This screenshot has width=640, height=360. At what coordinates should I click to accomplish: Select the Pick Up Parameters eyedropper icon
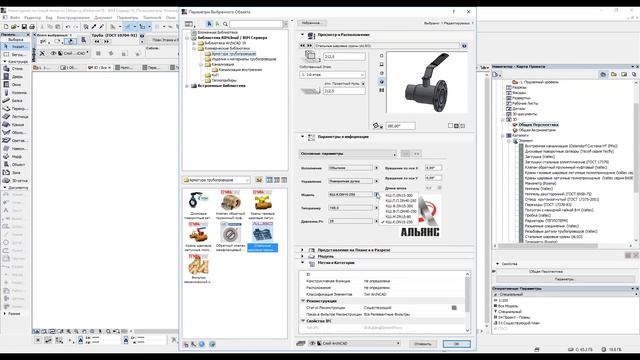tap(93, 27)
